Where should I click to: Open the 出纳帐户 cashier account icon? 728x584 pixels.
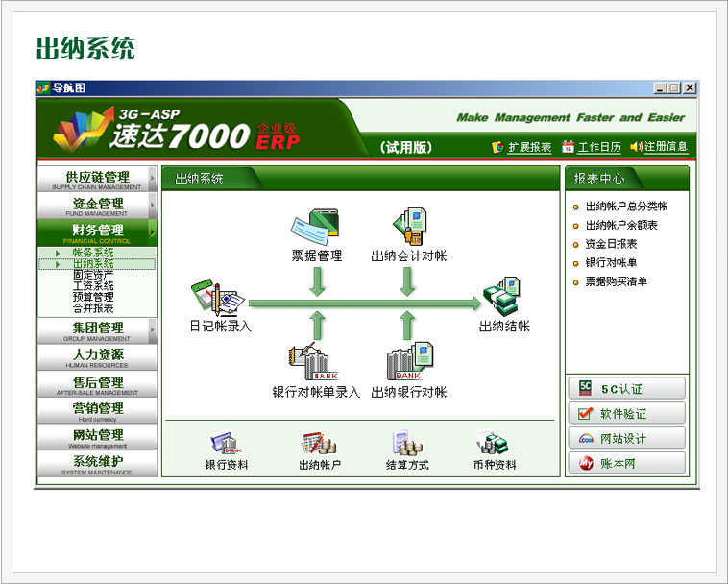[319, 443]
